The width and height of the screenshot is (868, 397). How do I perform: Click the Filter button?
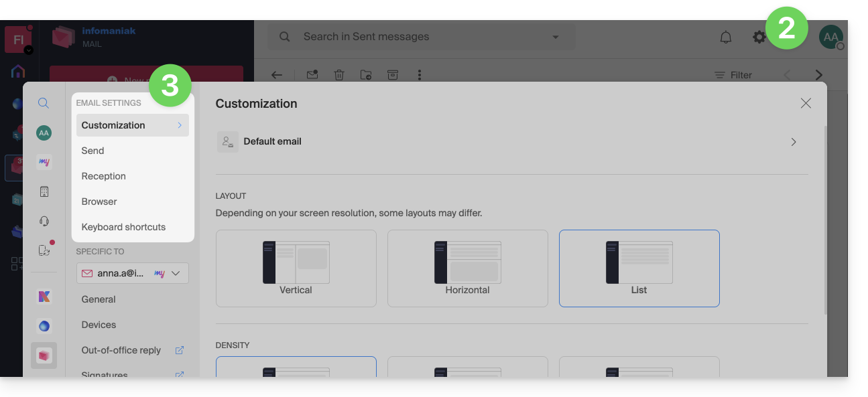click(x=733, y=75)
